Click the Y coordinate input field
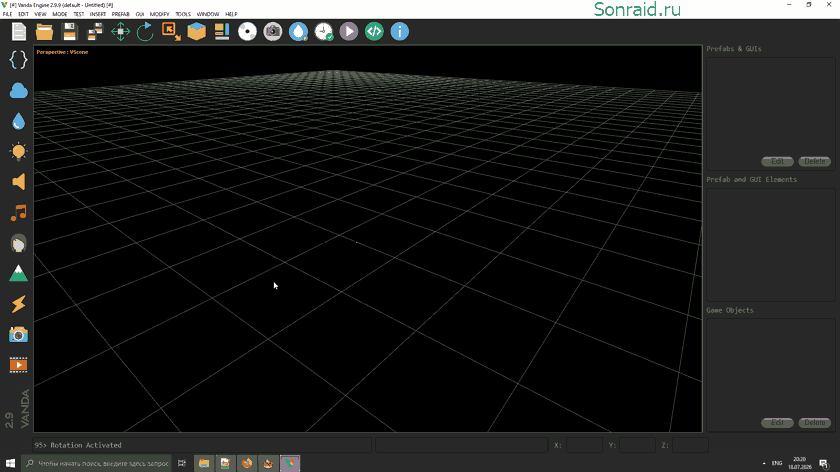The width and height of the screenshot is (840, 472). tap(637, 445)
